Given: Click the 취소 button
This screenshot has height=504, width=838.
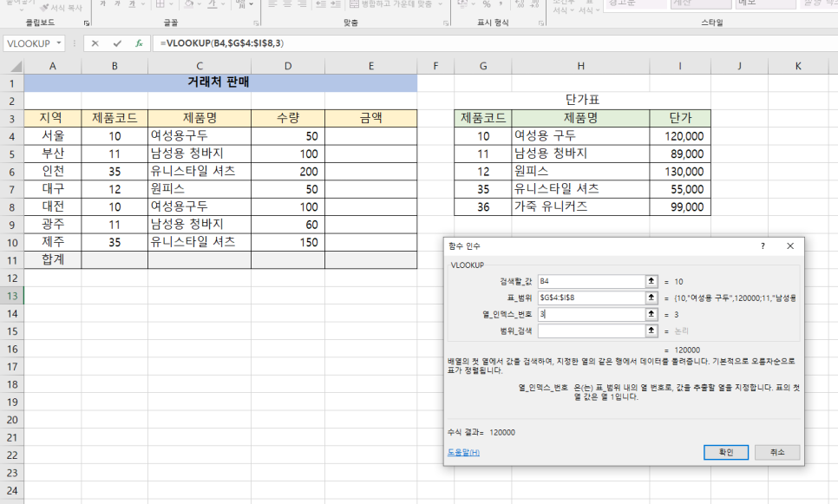Looking at the screenshot, I should pos(777,452).
